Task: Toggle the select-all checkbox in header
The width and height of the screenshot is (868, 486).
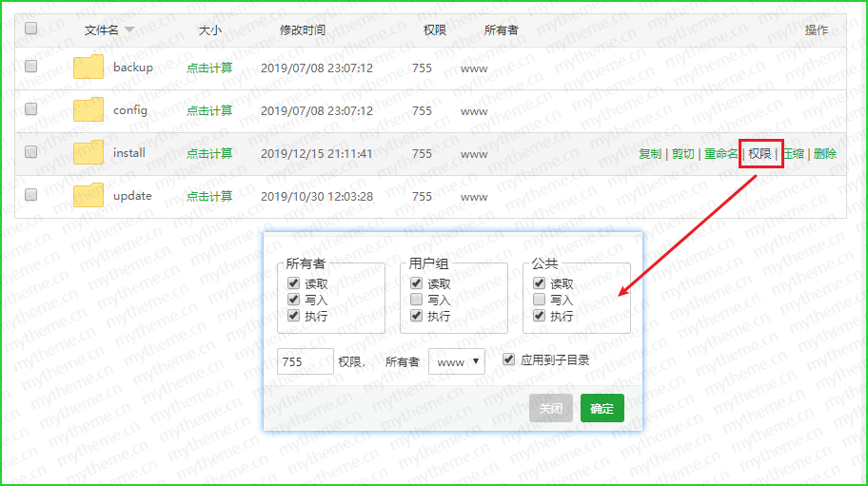Action: [31, 29]
